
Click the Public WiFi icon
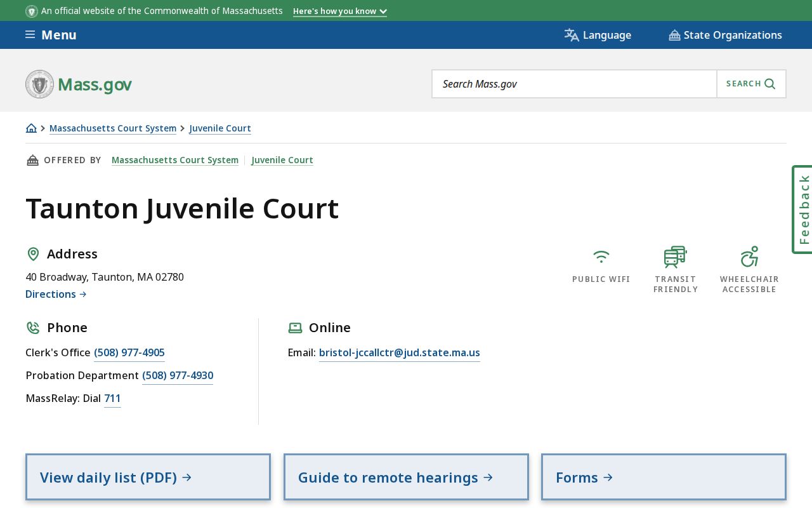[601, 257]
